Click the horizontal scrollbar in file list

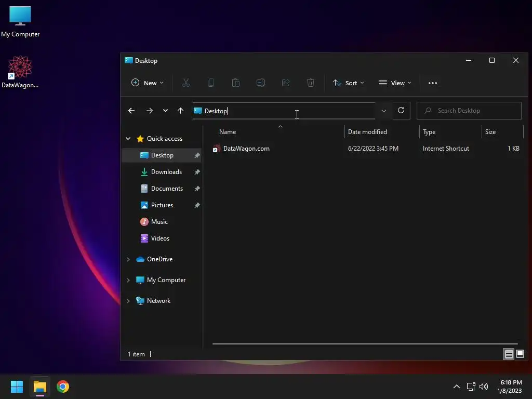pyautogui.click(x=365, y=344)
